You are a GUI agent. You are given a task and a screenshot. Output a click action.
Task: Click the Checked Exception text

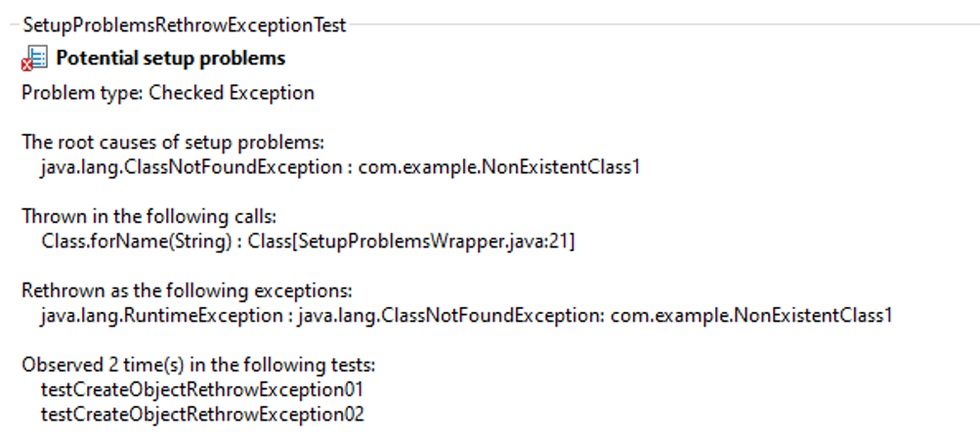click(x=232, y=93)
